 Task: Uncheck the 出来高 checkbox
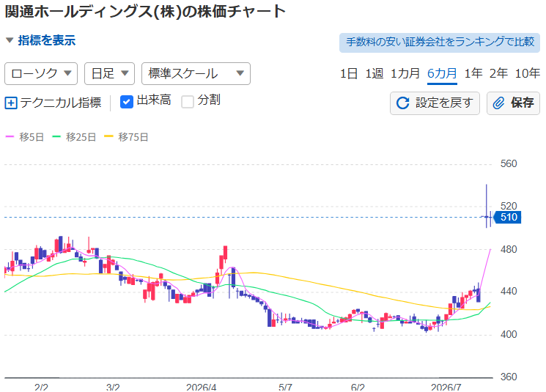click(x=126, y=102)
